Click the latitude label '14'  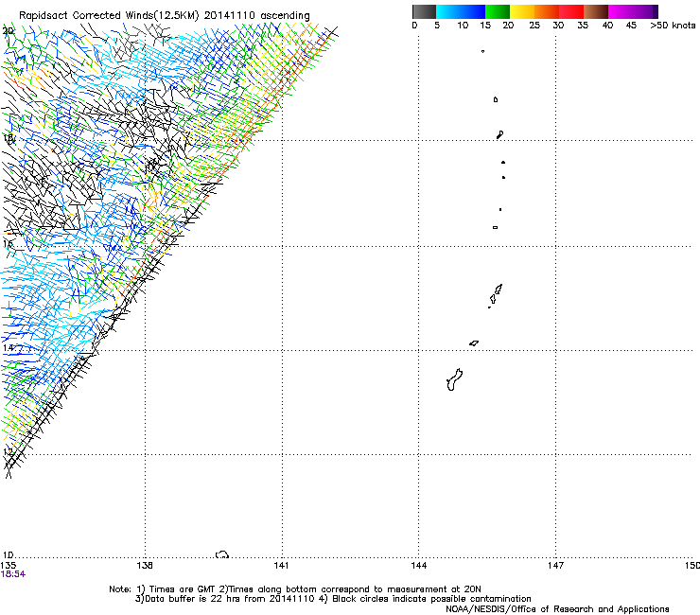pyautogui.click(x=8, y=347)
